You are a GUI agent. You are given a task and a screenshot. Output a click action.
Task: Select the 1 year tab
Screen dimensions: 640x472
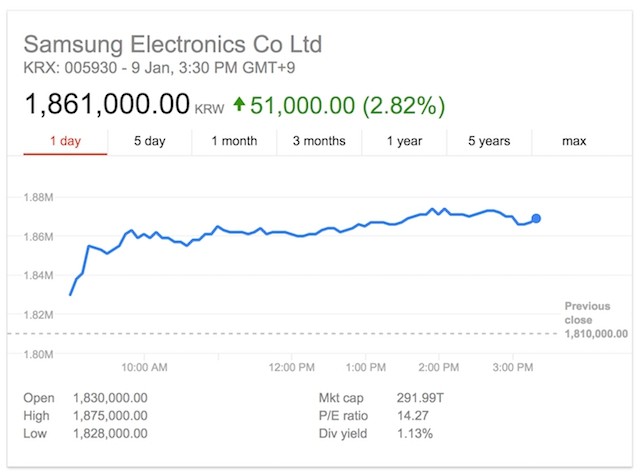404,141
